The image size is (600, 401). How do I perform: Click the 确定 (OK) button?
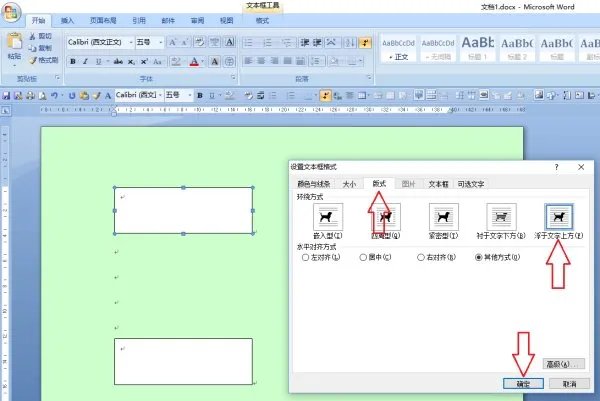point(523,384)
